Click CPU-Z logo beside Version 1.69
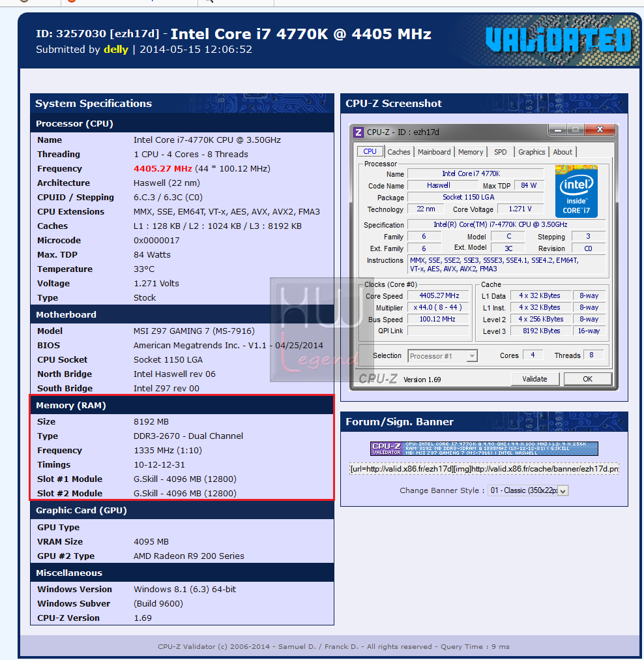The width and height of the screenshot is (644, 660). tap(378, 379)
